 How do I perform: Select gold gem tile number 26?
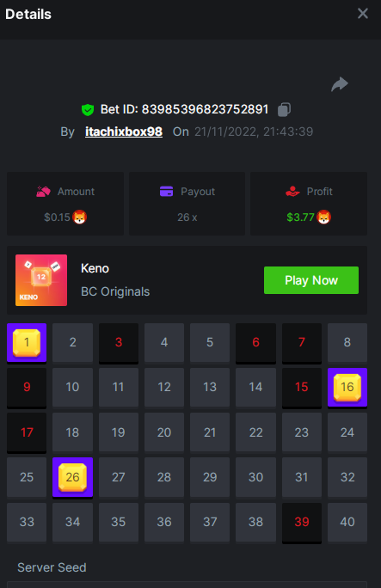[x=73, y=477]
